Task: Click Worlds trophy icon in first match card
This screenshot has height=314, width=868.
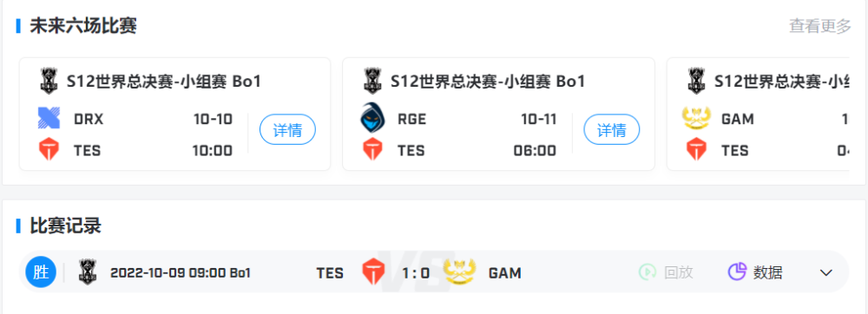Action: [49, 82]
